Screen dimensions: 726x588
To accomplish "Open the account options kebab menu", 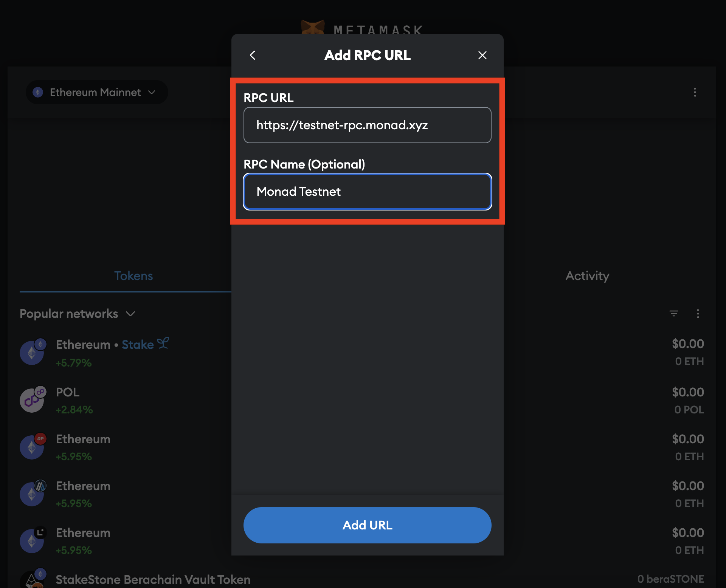I will 695,93.
